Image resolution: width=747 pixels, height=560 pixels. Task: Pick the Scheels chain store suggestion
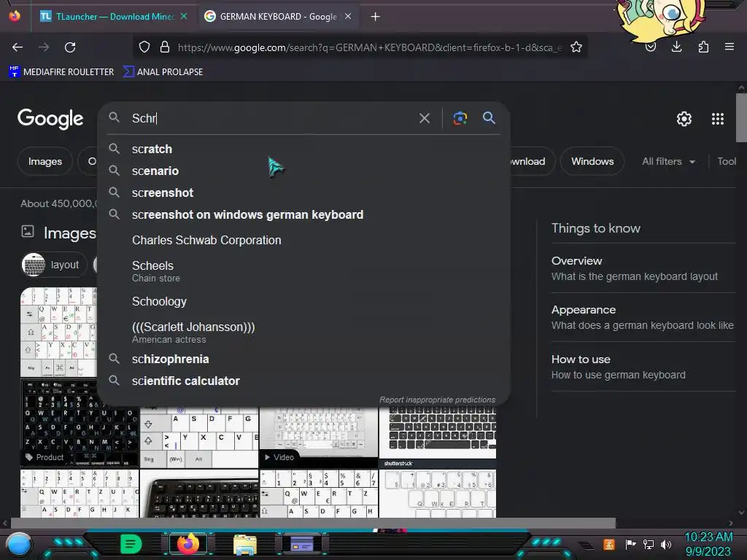[303, 271]
